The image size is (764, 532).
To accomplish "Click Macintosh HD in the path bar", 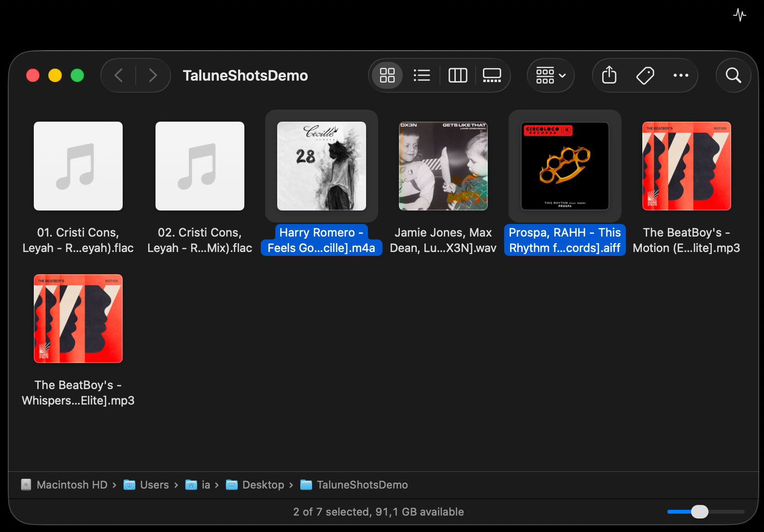I will [65, 485].
